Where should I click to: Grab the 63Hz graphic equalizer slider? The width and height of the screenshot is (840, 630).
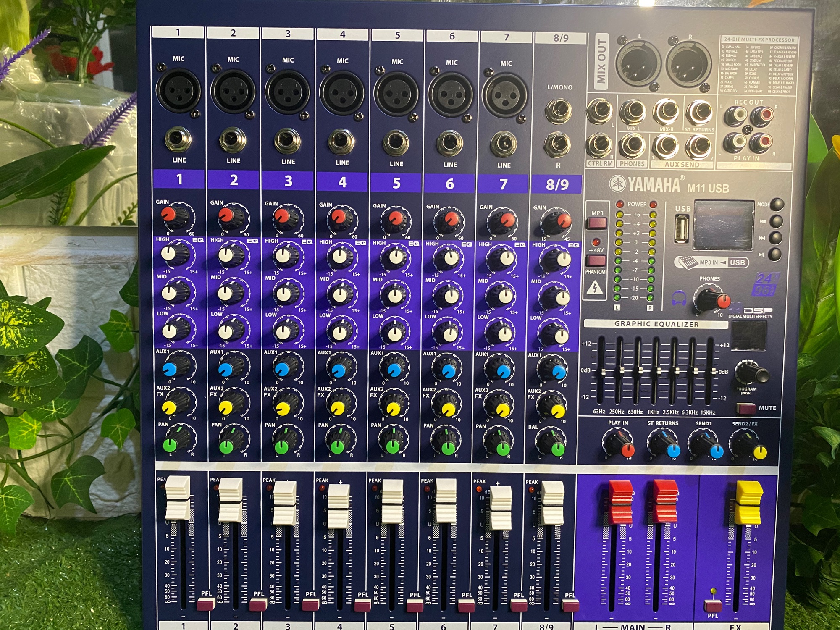point(603,372)
